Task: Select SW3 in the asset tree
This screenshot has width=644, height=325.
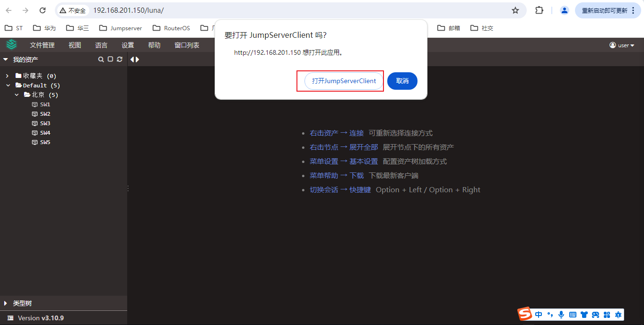Action: [44, 123]
